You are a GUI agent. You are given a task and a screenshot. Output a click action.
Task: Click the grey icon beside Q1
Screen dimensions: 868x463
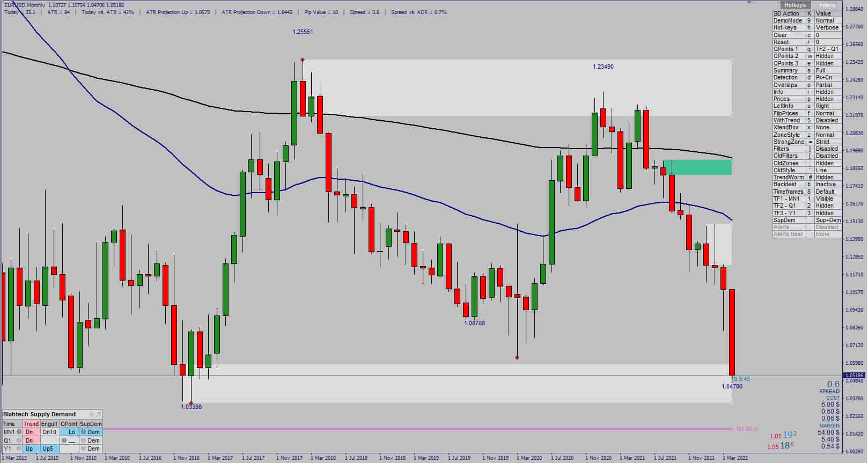[x=19, y=440]
